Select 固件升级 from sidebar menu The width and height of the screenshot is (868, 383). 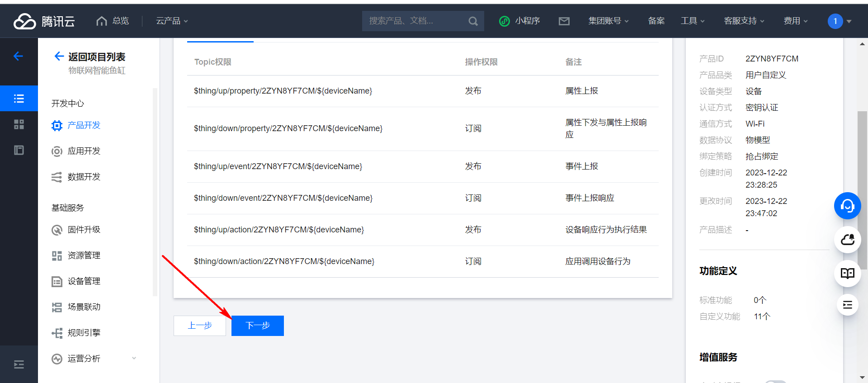pos(84,230)
